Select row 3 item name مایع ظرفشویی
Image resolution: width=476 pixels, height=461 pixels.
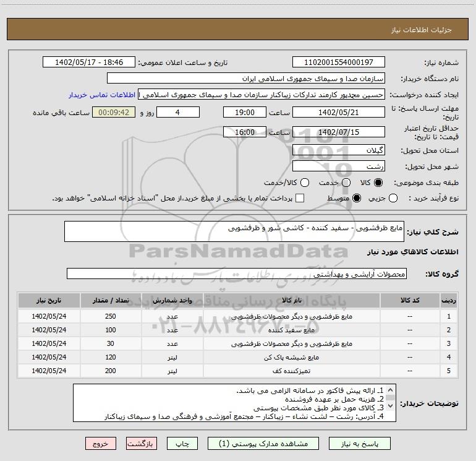click(291, 343)
